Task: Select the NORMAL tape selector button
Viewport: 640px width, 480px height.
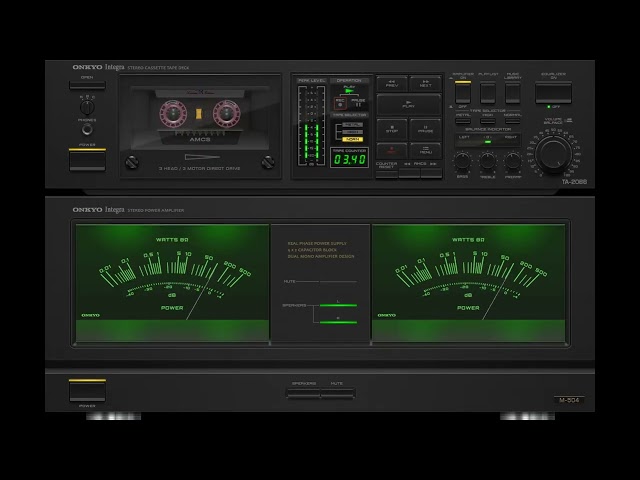Action: (x=513, y=121)
